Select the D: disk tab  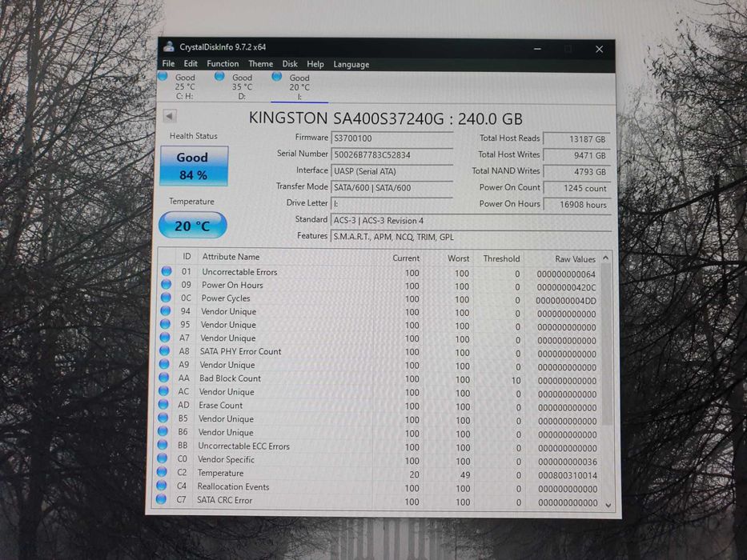242,86
